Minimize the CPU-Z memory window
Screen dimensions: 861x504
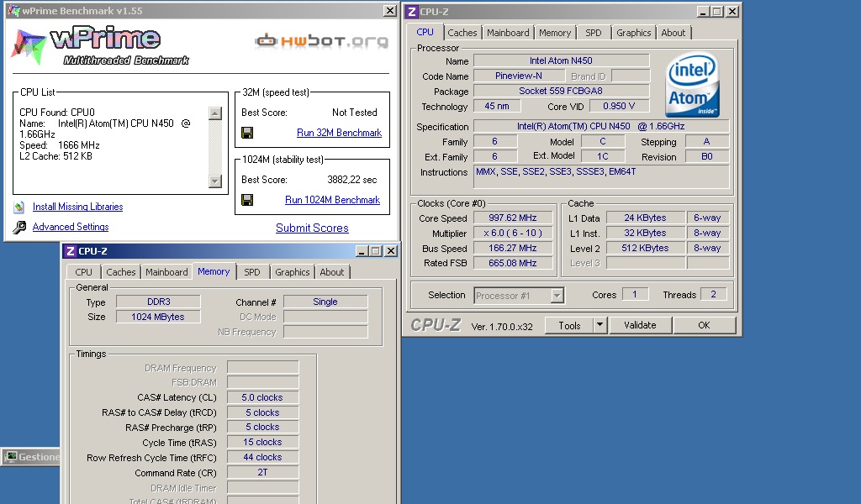coord(362,251)
